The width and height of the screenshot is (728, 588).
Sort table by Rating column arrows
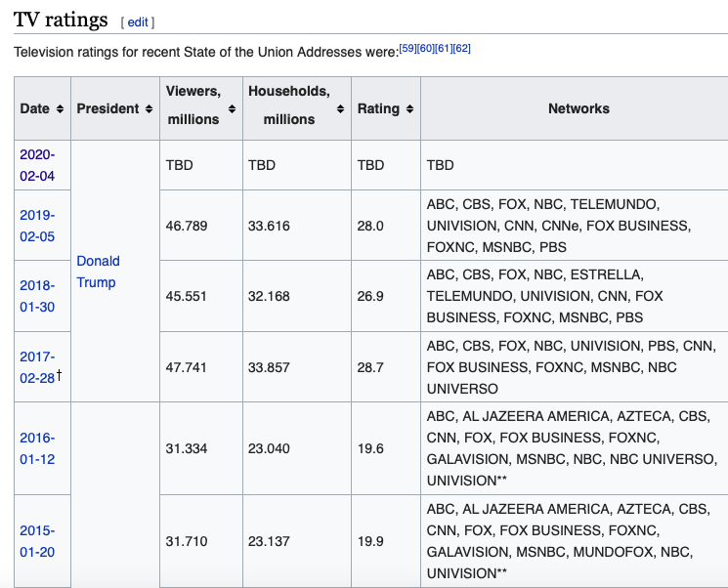[x=409, y=108]
